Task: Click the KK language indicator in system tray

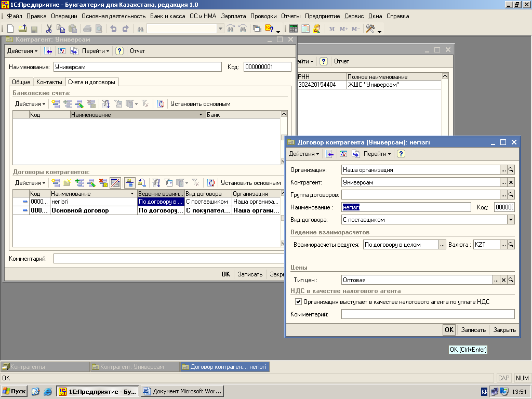Action: coord(484,392)
